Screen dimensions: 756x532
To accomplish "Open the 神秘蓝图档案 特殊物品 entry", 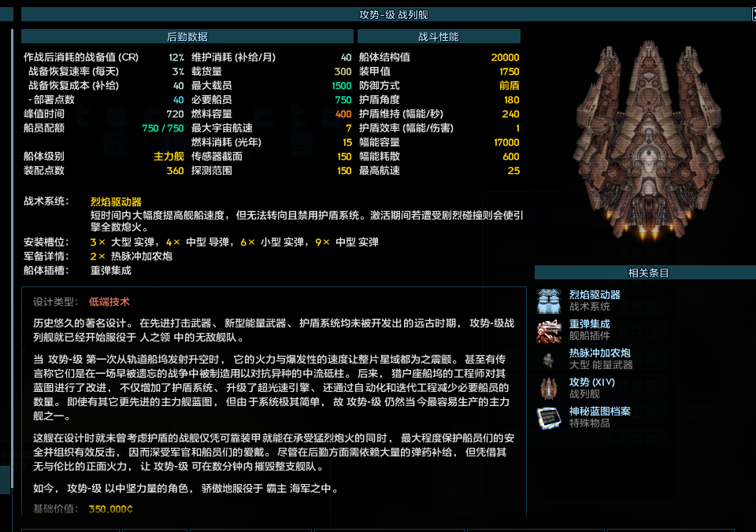I will pyautogui.click(x=599, y=412).
